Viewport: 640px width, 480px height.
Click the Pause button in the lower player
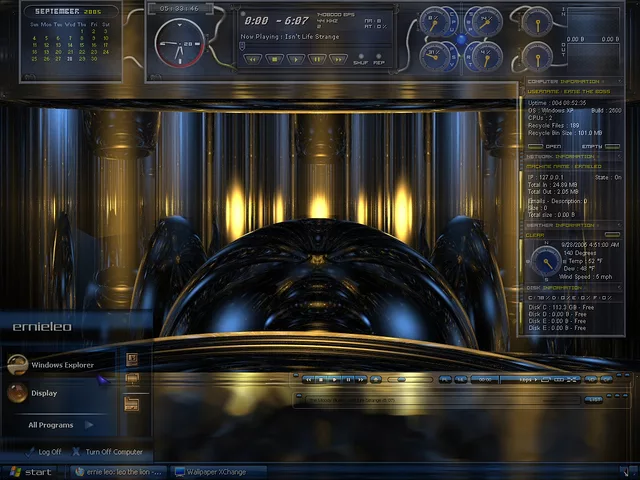[x=348, y=379]
